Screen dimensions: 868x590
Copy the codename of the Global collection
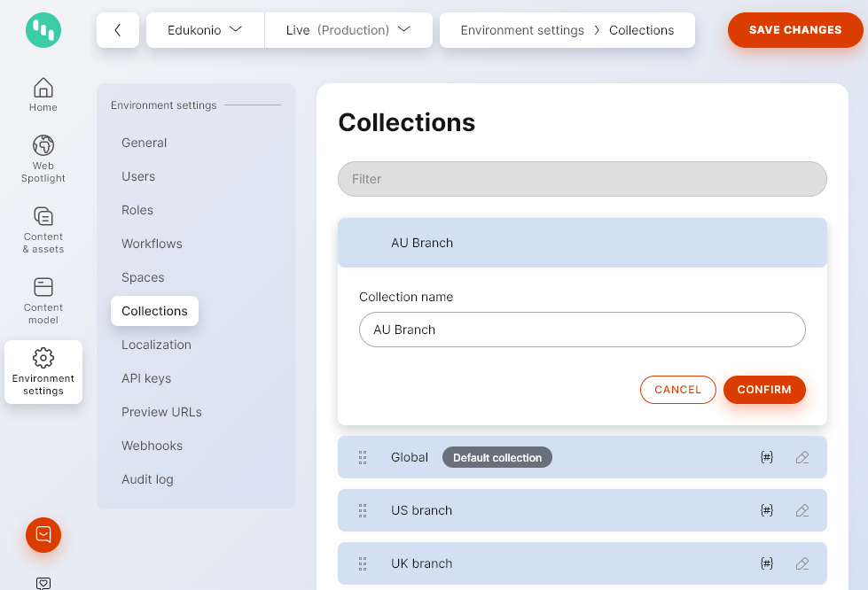click(766, 457)
